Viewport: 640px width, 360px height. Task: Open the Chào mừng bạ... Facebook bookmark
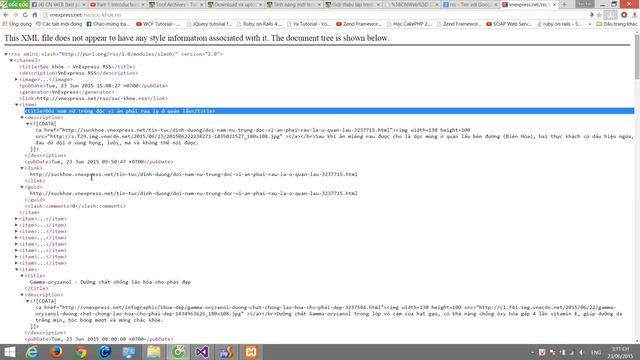point(108,24)
